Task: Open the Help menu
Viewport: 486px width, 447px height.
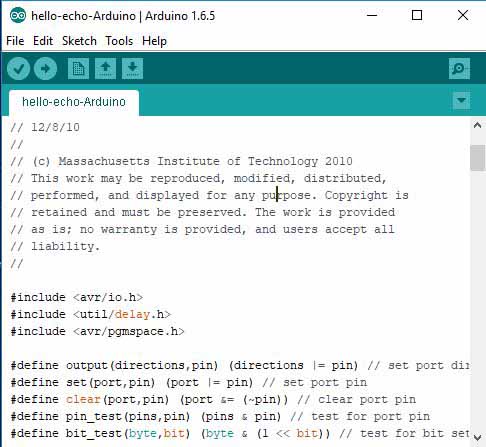Action: [x=154, y=41]
